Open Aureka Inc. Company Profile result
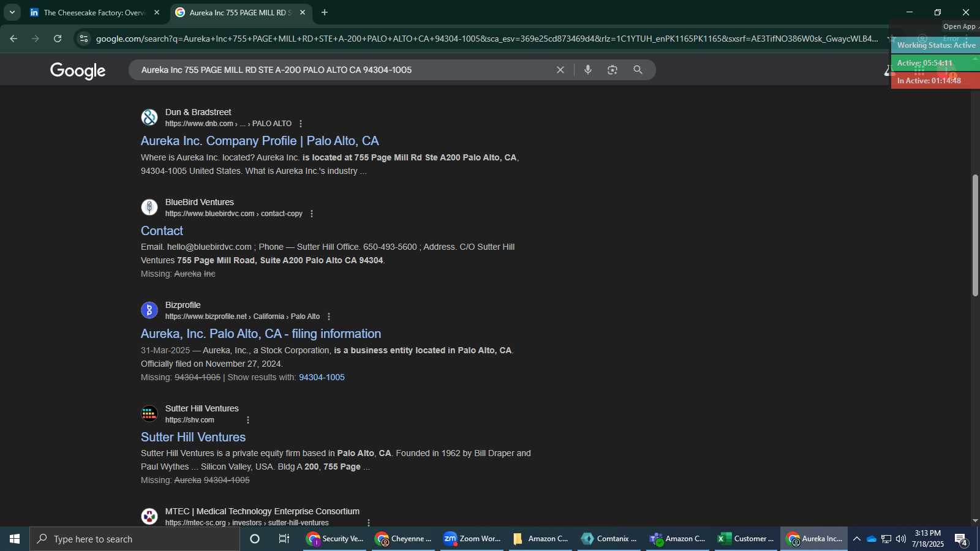 (x=260, y=141)
